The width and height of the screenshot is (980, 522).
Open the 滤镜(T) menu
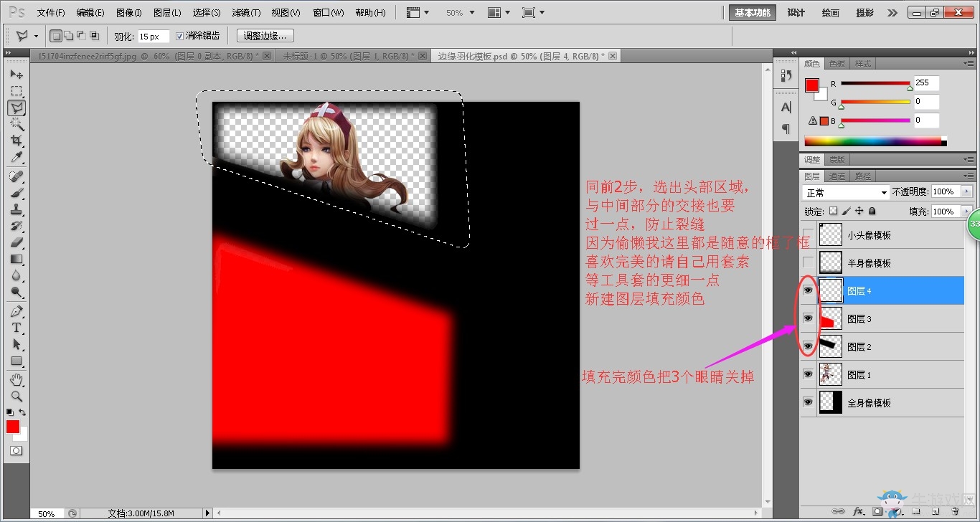pyautogui.click(x=246, y=13)
